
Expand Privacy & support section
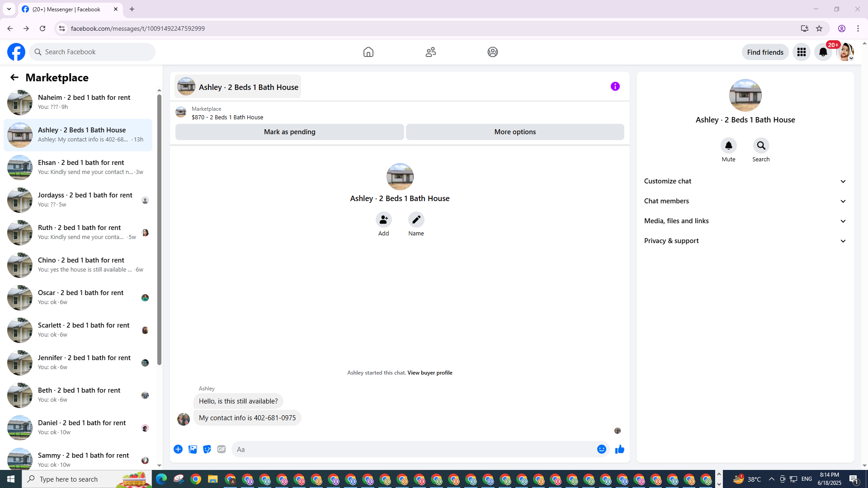point(745,241)
